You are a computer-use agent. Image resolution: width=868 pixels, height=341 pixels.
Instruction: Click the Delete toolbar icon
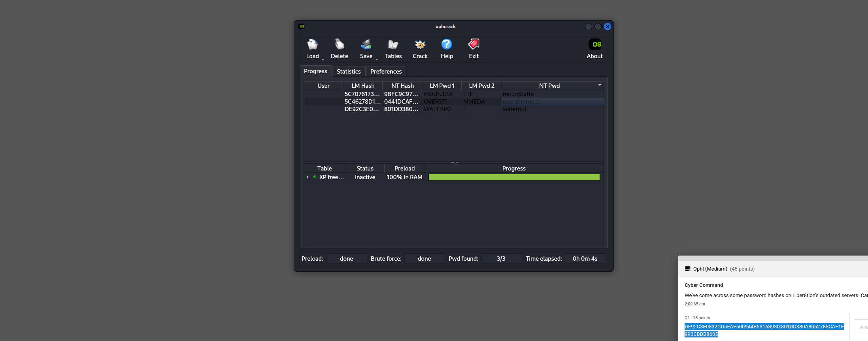point(339,44)
